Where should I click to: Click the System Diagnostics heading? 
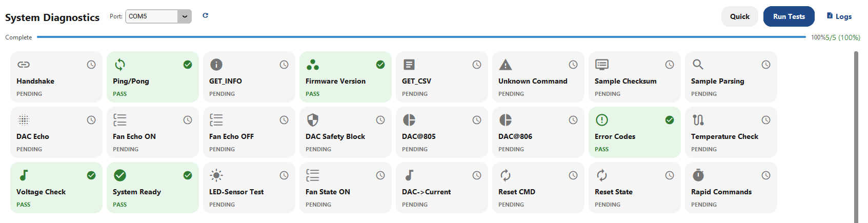(52, 17)
